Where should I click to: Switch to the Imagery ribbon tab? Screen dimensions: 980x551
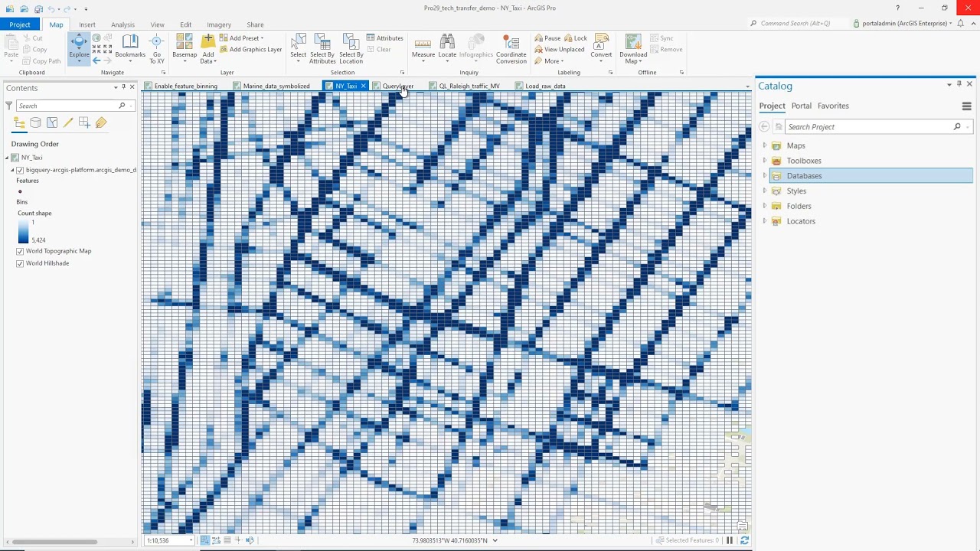(x=219, y=24)
